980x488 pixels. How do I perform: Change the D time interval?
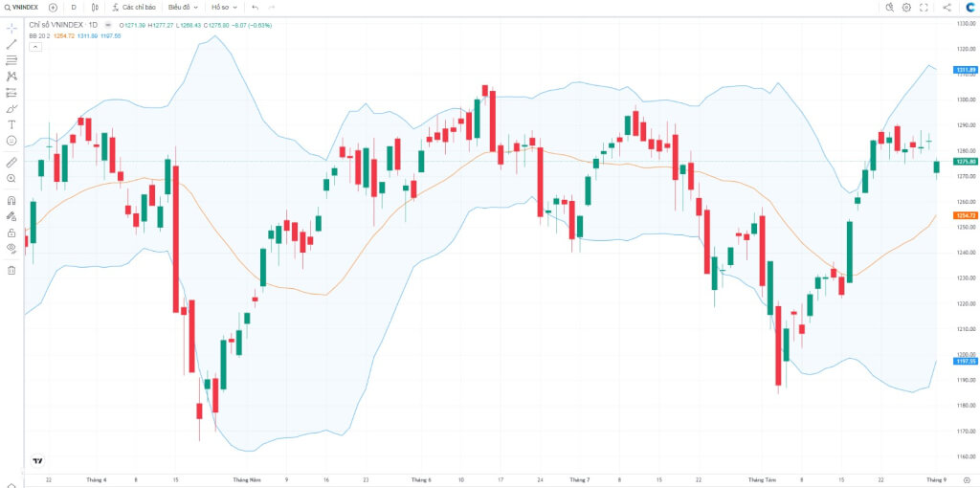pyautogui.click(x=74, y=8)
